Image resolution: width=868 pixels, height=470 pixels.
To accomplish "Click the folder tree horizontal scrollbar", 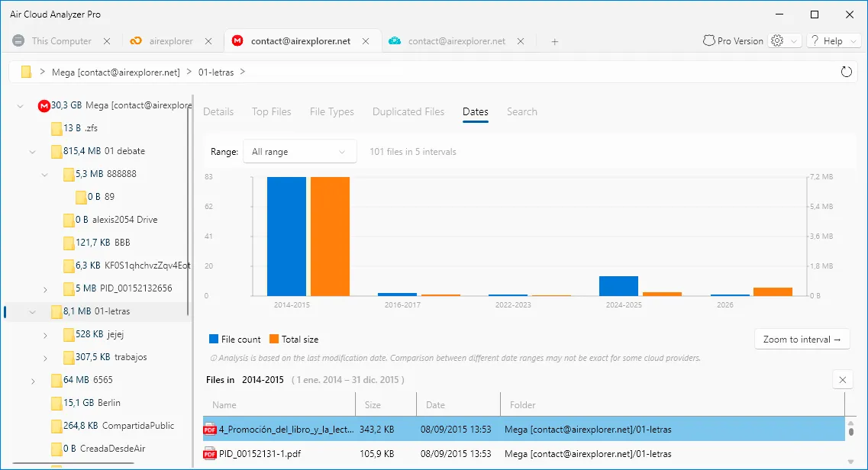I will 73,463.
